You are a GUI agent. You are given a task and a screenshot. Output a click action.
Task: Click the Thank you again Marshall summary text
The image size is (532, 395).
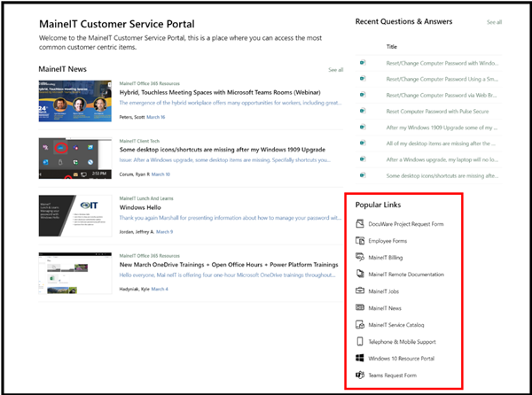(x=231, y=218)
